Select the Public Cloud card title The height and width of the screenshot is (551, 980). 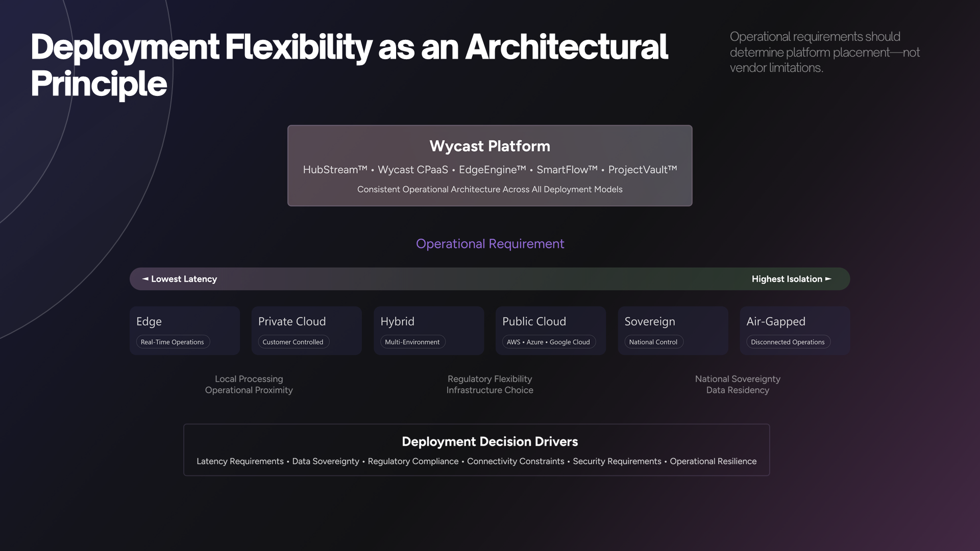coord(534,321)
